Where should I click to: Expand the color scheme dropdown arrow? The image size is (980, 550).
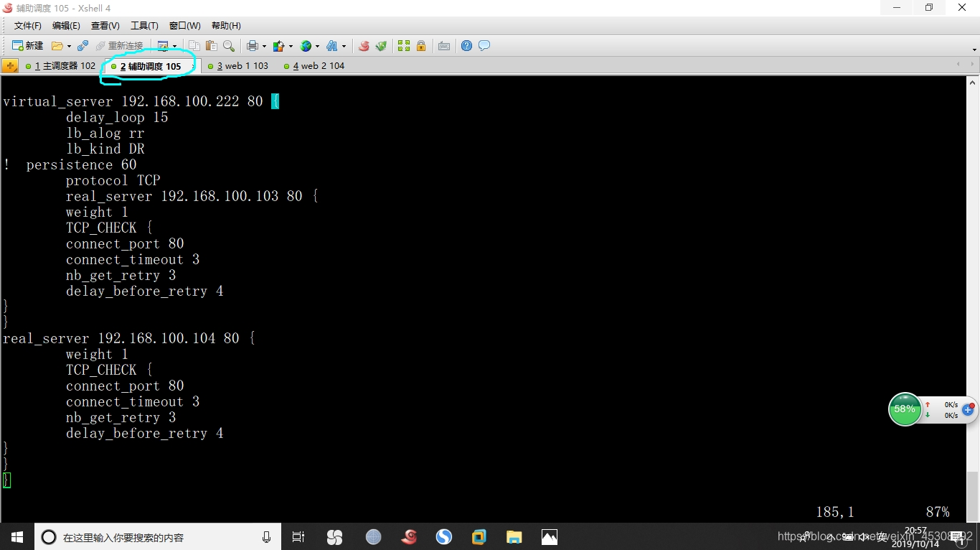tap(291, 46)
